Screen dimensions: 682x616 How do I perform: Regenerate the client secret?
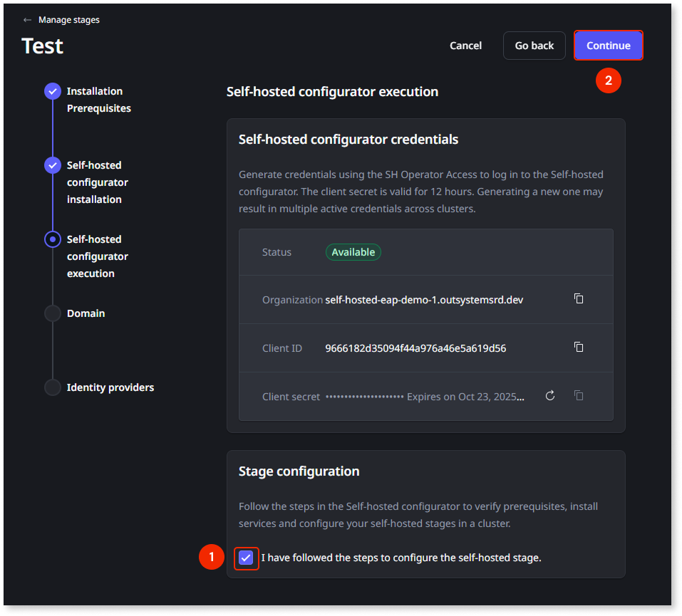(550, 396)
